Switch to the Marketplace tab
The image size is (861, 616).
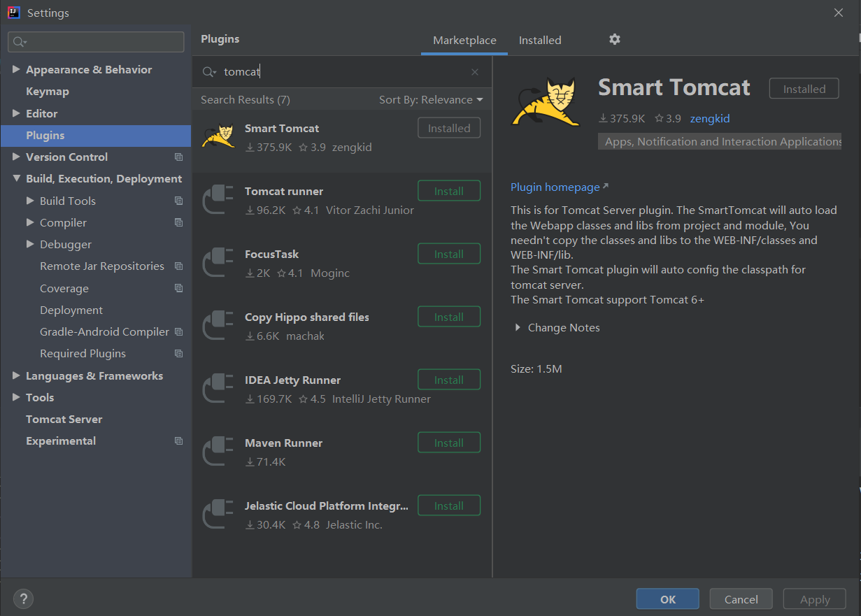pyautogui.click(x=464, y=41)
